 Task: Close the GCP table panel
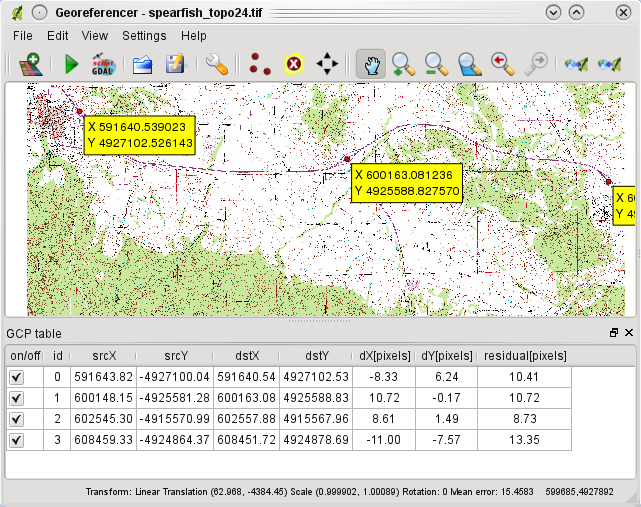click(x=629, y=333)
